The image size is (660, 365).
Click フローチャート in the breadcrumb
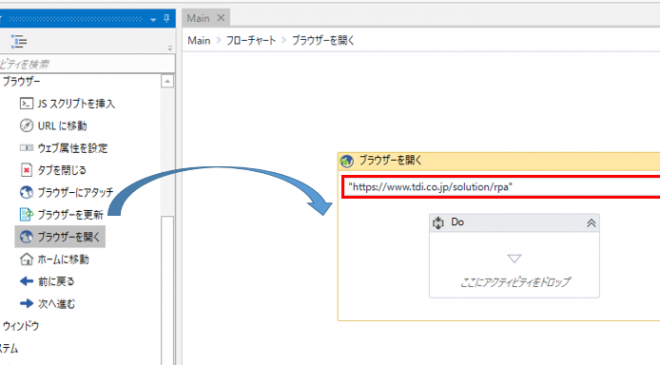pyautogui.click(x=251, y=40)
